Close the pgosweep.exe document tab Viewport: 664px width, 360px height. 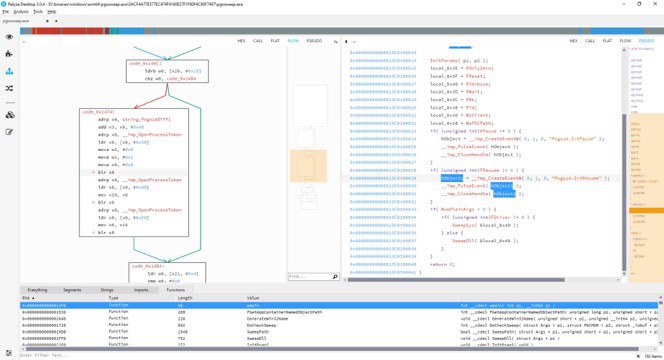(47, 21)
